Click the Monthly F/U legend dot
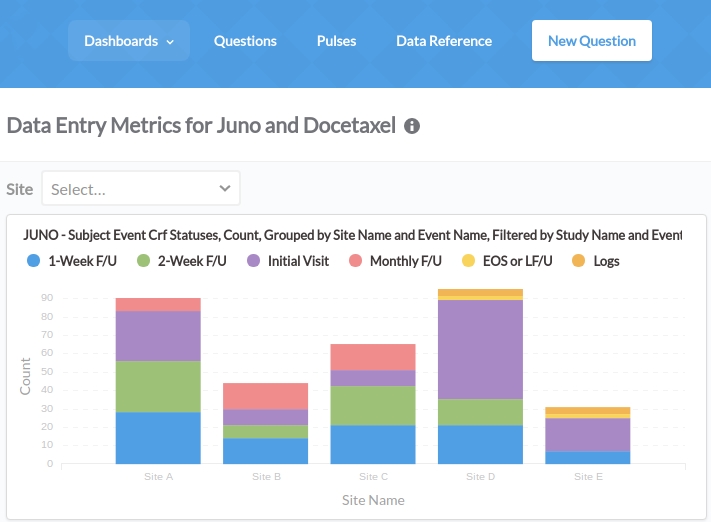 click(355, 261)
